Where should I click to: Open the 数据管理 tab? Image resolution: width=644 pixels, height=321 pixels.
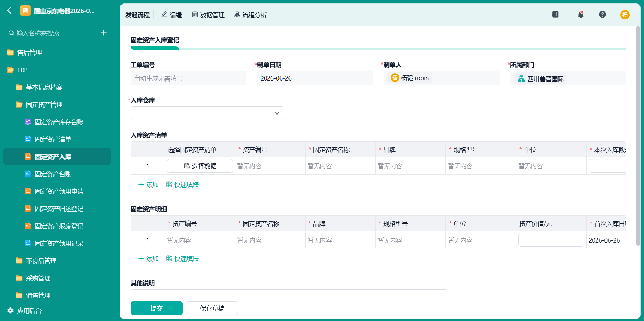208,15
